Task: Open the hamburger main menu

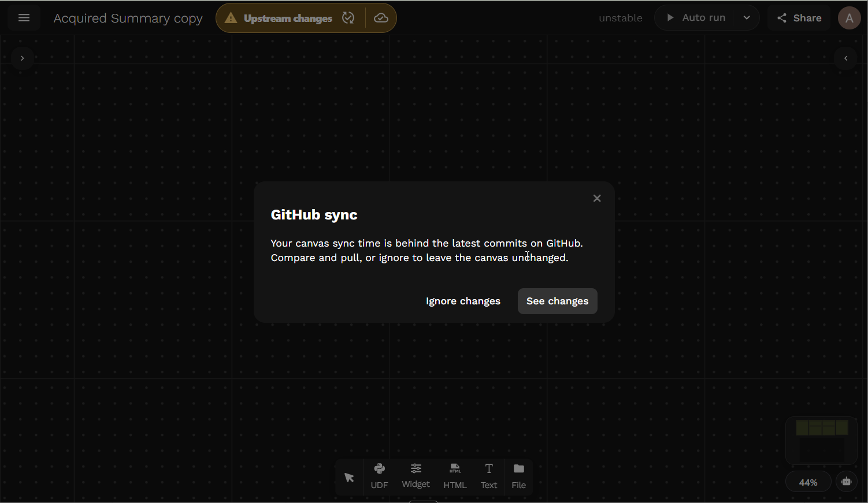Action: (x=24, y=18)
